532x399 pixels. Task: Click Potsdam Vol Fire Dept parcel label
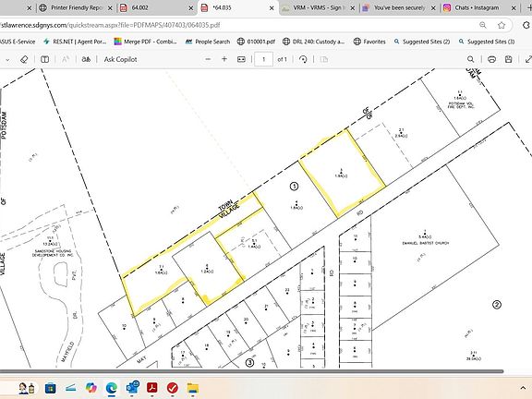click(x=461, y=105)
